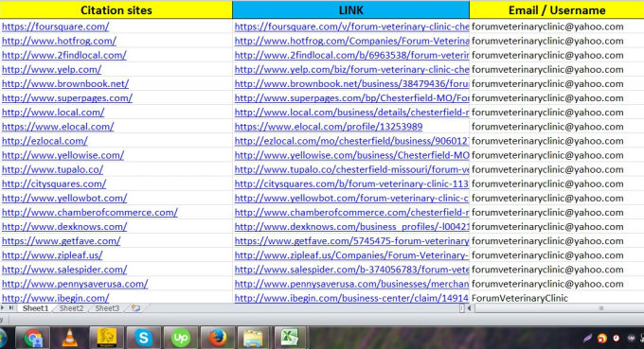
Task: Click the purple feather tray icon
Action: point(588,338)
